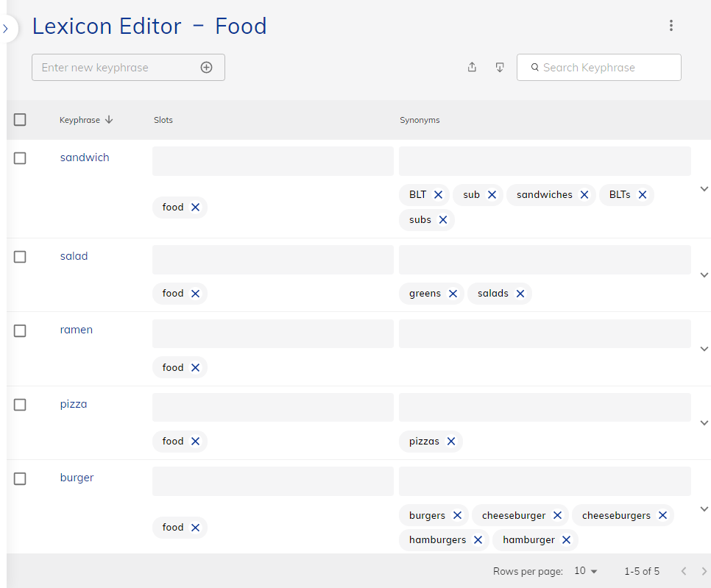711x588 pixels.
Task: Expand the left sidebar with the chevron
Action: click(x=6, y=29)
